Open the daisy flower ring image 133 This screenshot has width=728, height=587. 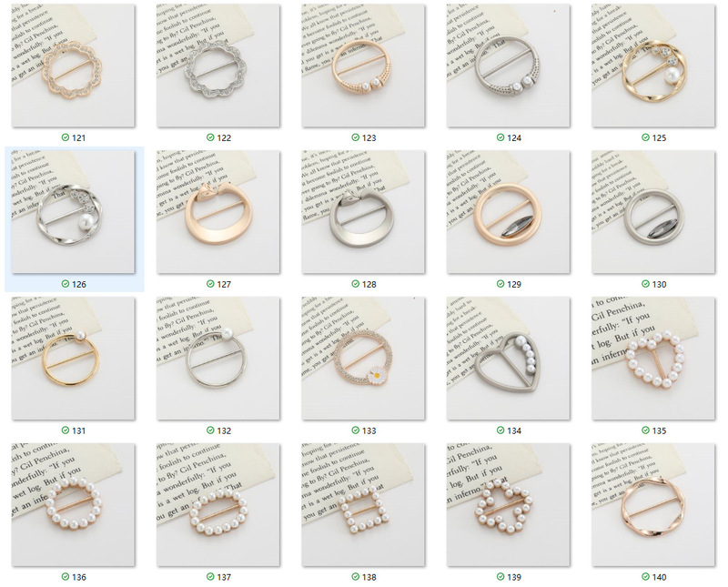(363, 359)
